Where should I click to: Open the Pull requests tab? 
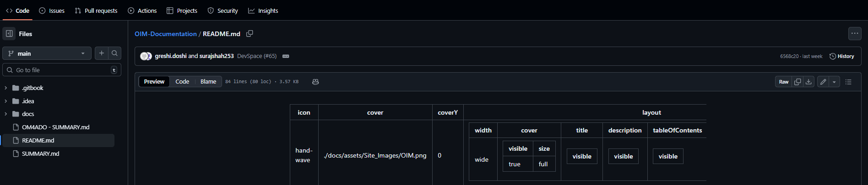click(96, 11)
